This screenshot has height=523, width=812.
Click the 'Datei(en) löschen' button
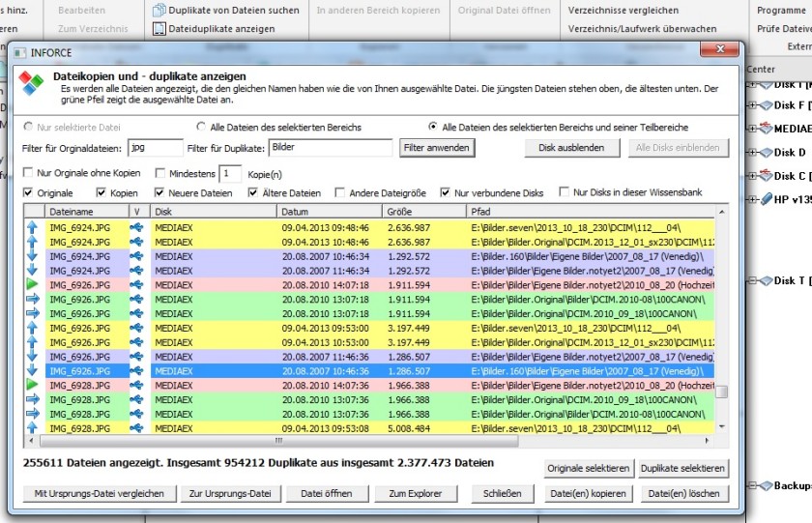tap(683, 493)
